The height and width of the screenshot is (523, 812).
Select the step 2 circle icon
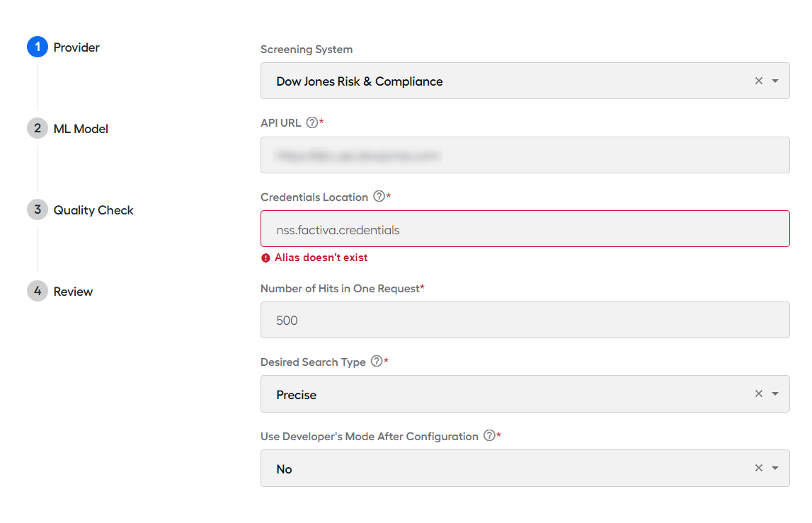38,128
